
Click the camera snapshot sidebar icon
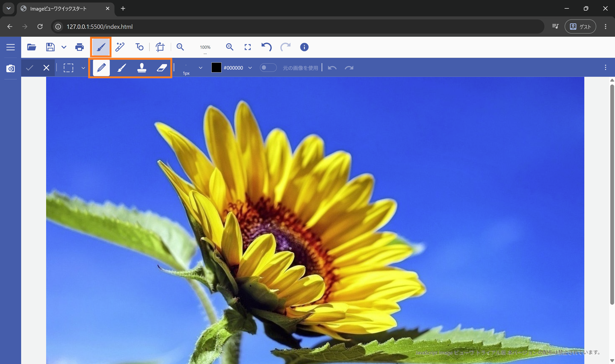click(10, 68)
